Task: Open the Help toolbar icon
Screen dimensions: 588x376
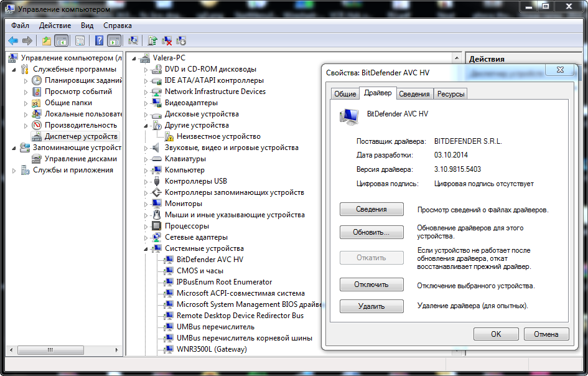Action: [x=99, y=40]
